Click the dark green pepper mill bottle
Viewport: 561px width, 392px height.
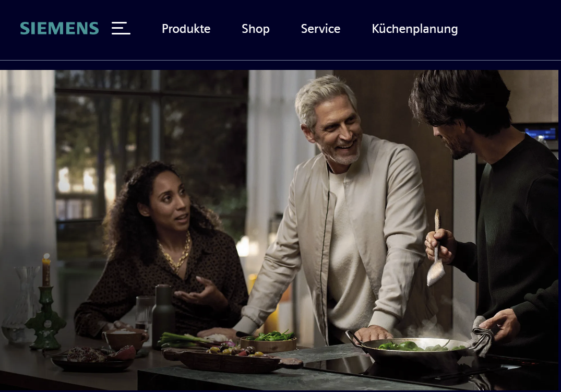pyautogui.click(x=163, y=316)
